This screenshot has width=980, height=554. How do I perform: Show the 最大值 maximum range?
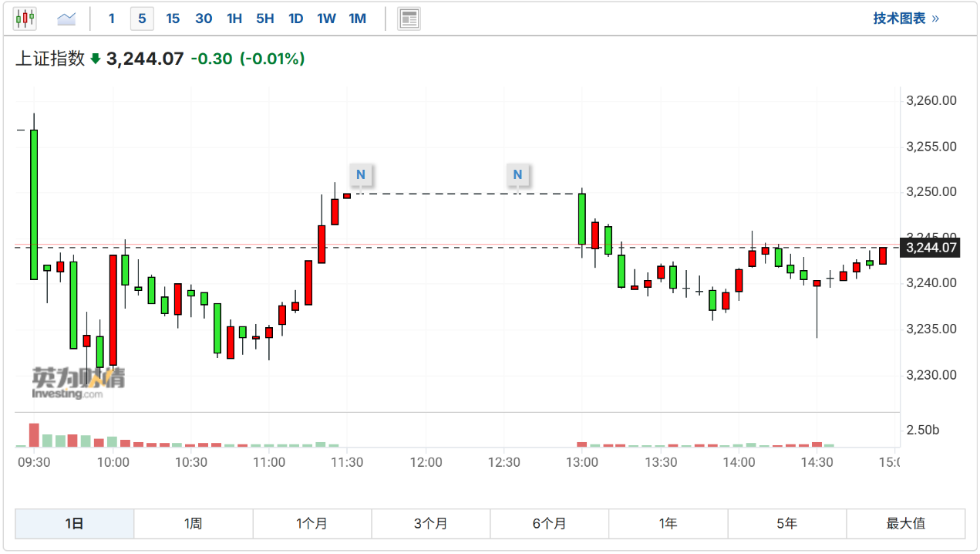point(905,523)
